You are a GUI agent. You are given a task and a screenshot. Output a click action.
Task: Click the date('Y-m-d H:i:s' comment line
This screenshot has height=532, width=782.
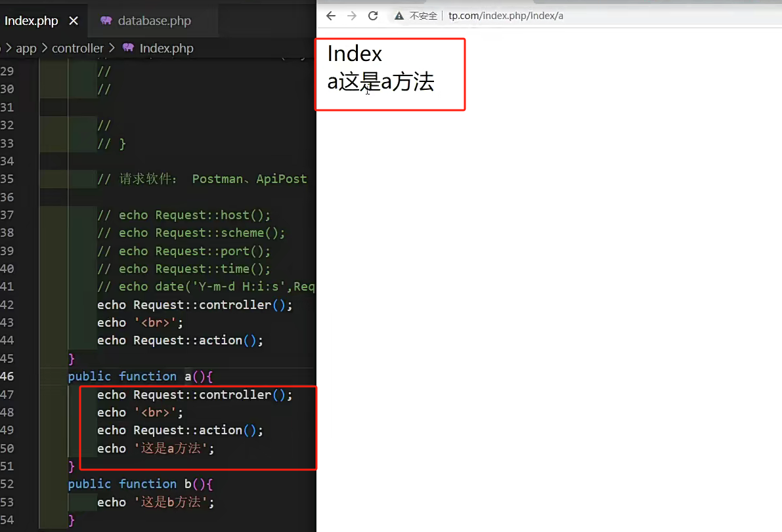206,287
